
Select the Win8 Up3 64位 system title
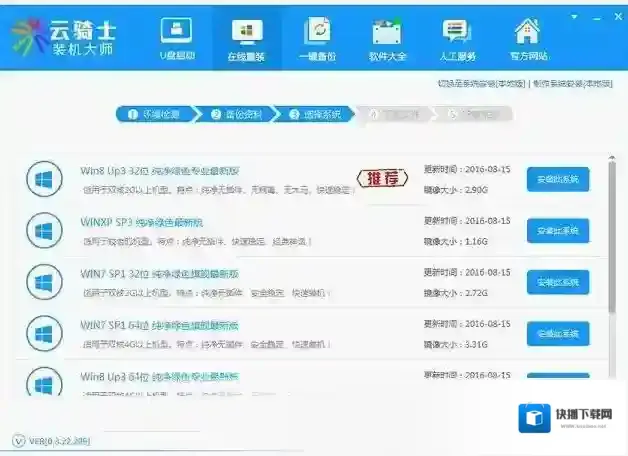(159, 376)
